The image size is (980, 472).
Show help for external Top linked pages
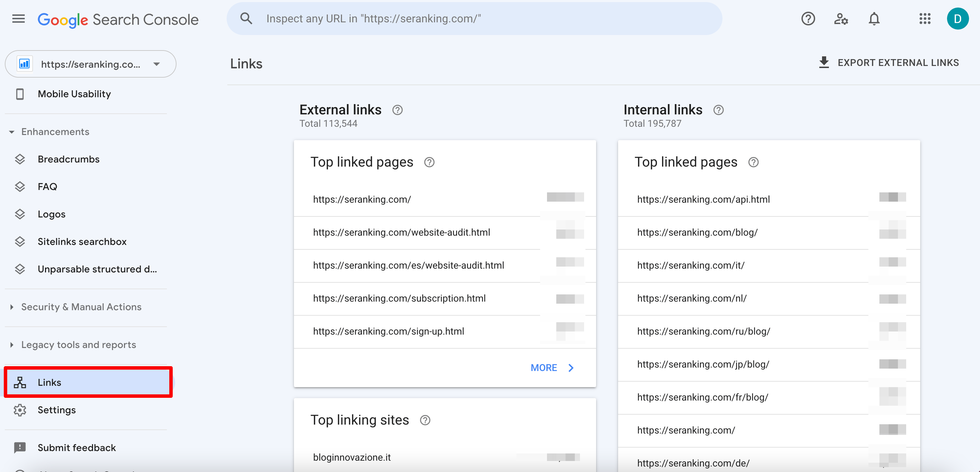(429, 162)
